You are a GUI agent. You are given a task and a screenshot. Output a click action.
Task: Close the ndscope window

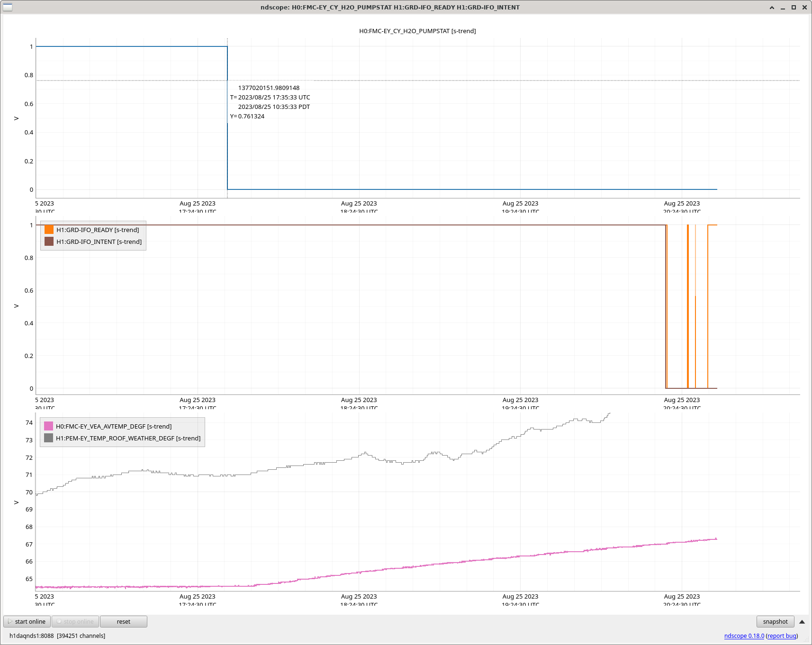[x=804, y=7]
